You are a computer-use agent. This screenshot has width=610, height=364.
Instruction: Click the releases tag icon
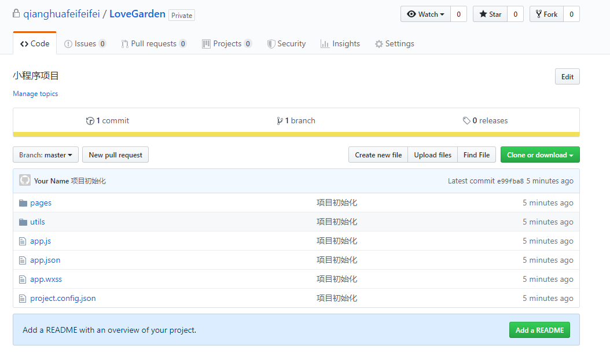point(466,120)
